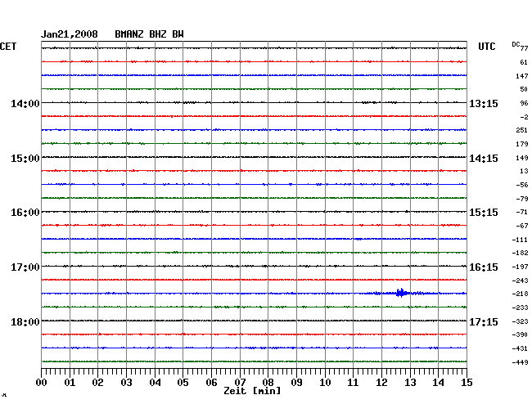Select minute label 09 on time axis
This screenshot has width=532, height=404.
click(296, 383)
